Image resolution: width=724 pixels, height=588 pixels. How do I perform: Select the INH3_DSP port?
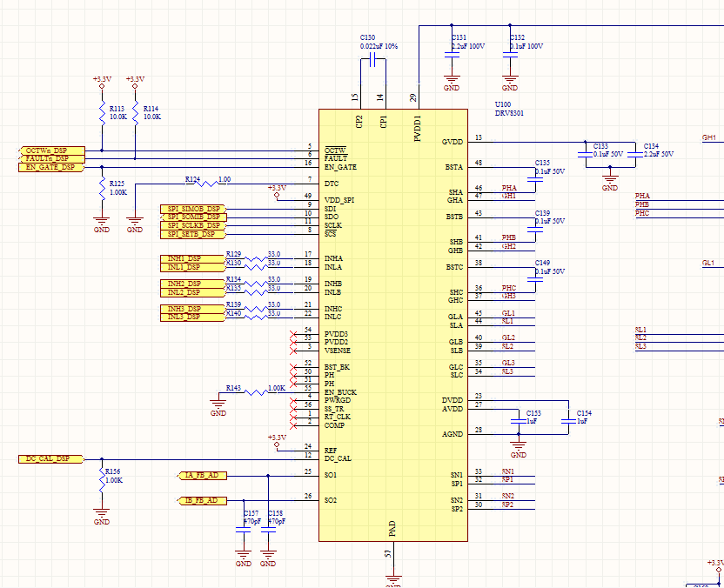coord(193,309)
